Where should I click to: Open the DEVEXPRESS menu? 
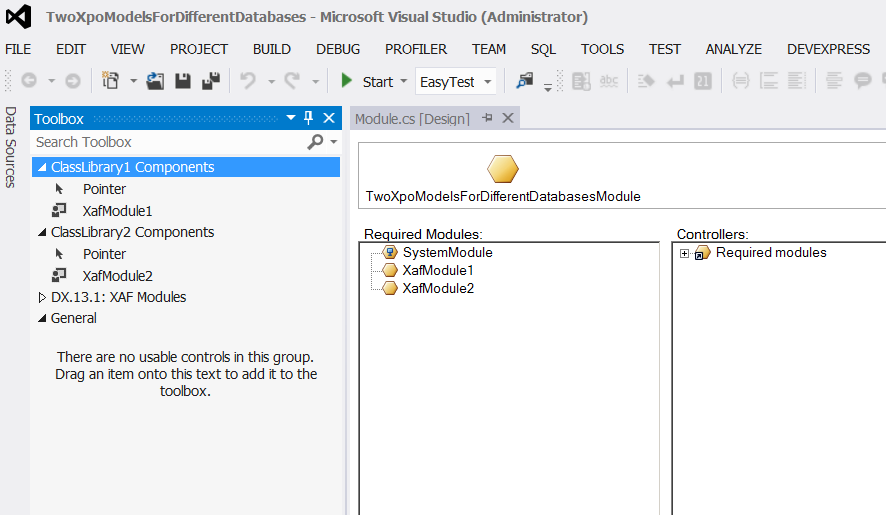(828, 49)
